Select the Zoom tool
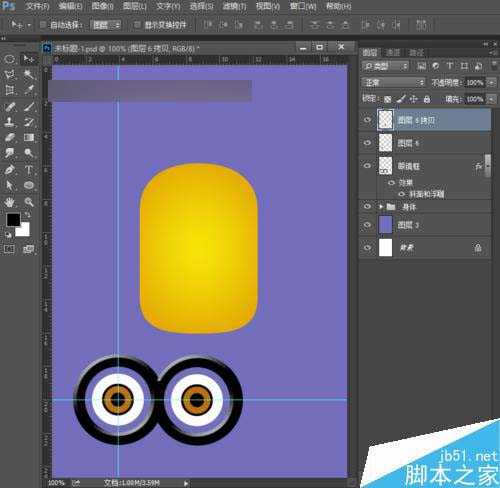 [x=29, y=202]
